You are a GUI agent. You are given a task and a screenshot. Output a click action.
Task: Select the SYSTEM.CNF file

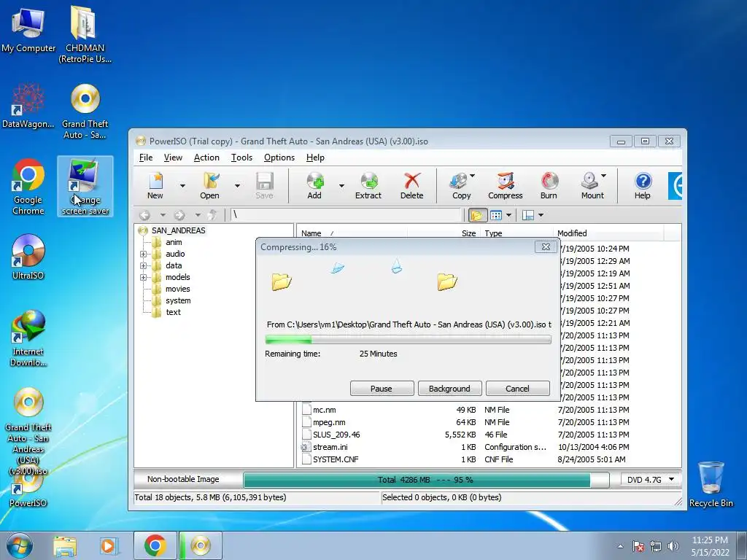[336, 459]
